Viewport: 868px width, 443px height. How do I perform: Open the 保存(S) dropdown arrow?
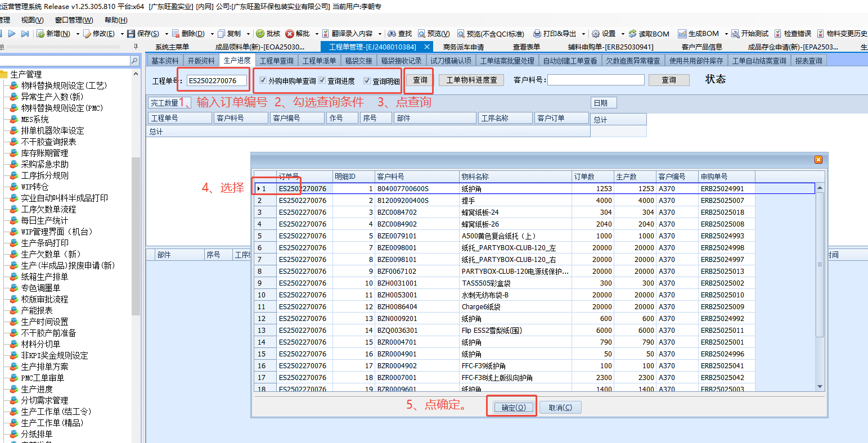167,34
